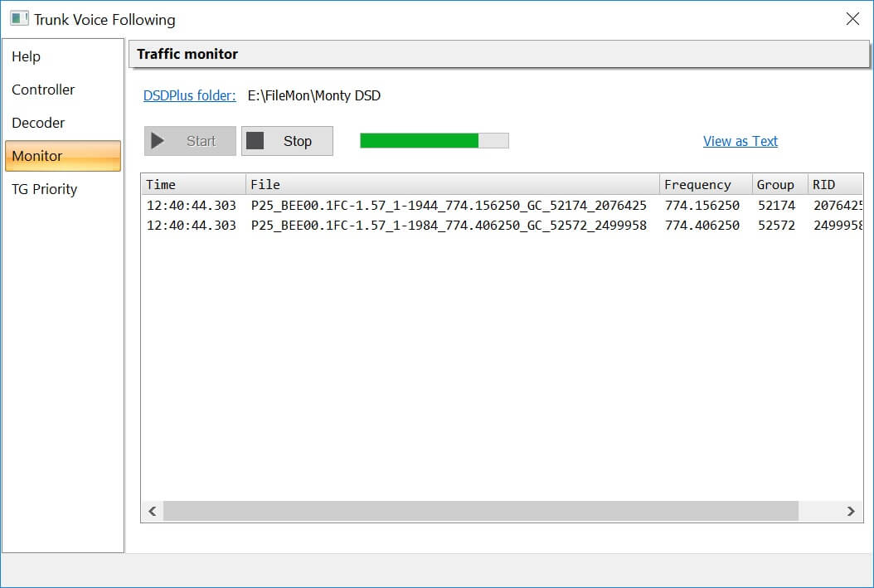Image resolution: width=874 pixels, height=588 pixels.
Task: Sort by the Time column header
Action: pyautogui.click(x=192, y=184)
